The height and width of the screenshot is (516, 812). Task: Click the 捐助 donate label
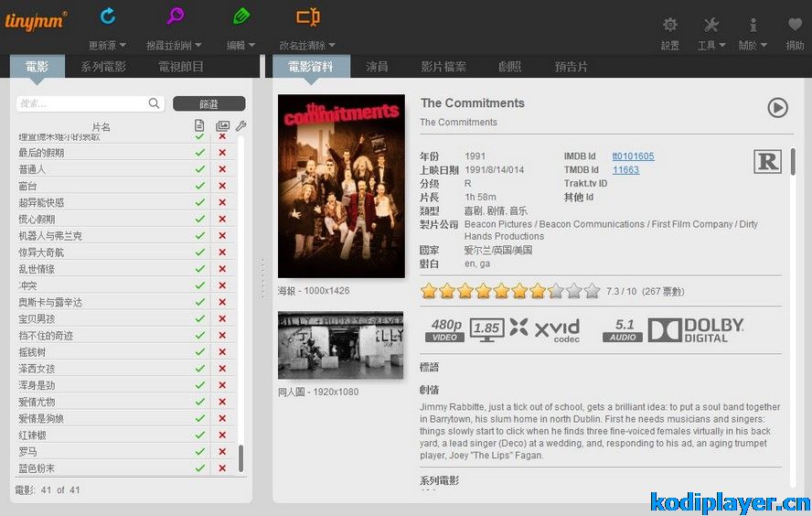click(795, 46)
